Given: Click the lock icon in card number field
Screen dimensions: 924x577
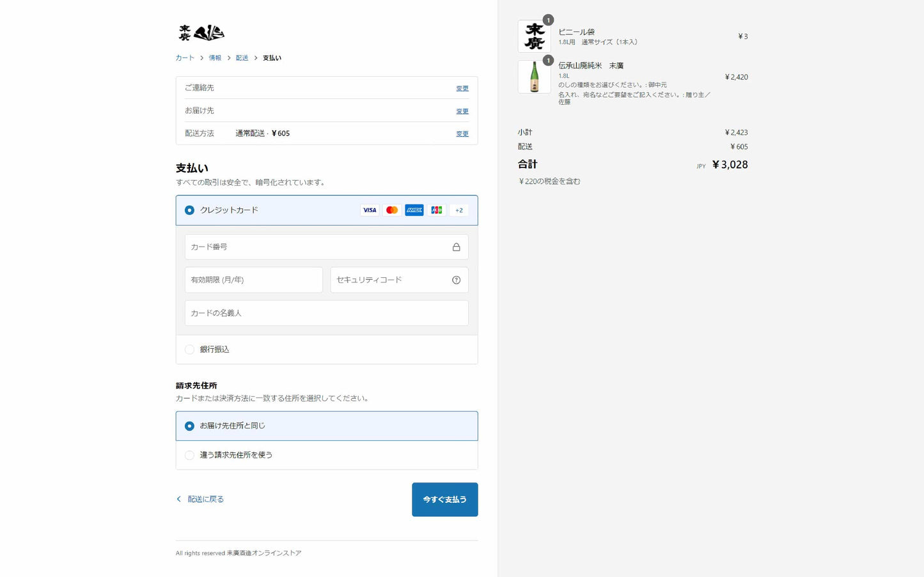Looking at the screenshot, I should tap(456, 247).
